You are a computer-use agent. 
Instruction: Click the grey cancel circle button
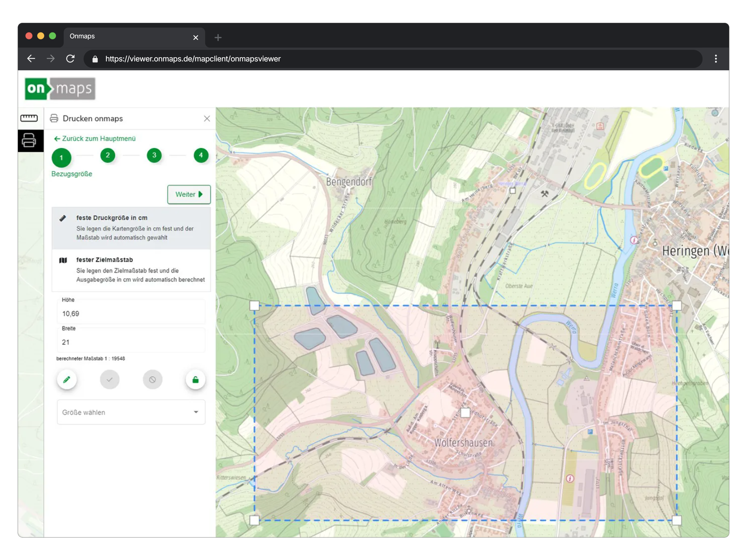tap(152, 380)
